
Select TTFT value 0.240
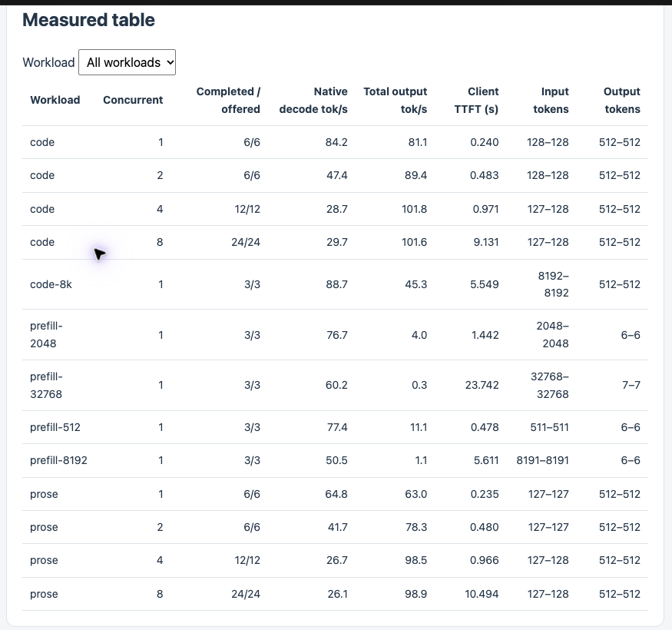(485, 142)
